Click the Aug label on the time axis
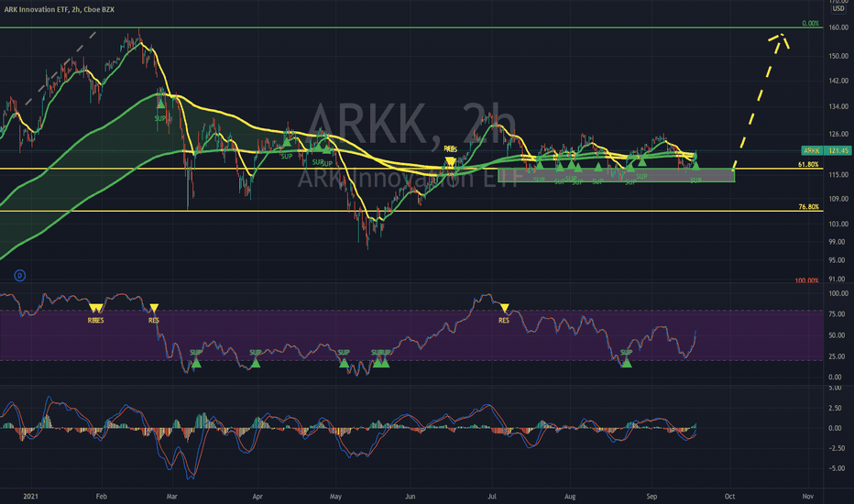 pos(570,497)
